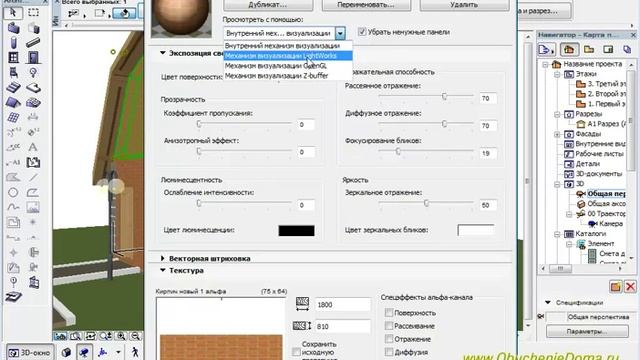This screenshot has width=640, height=360.
Task: Pick the Curtain Wall grid tool
Action: 13,118
